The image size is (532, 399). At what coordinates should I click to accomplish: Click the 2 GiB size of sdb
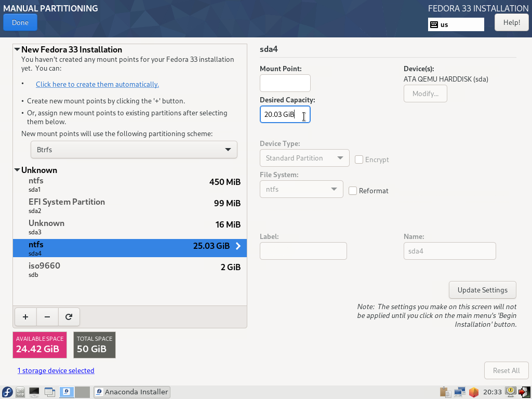(231, 268)
